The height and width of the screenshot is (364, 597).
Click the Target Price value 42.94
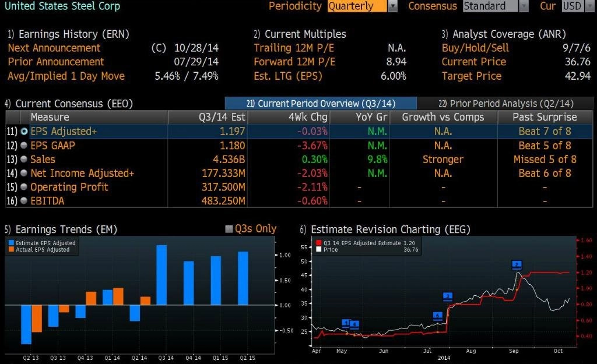click(578, 76)
